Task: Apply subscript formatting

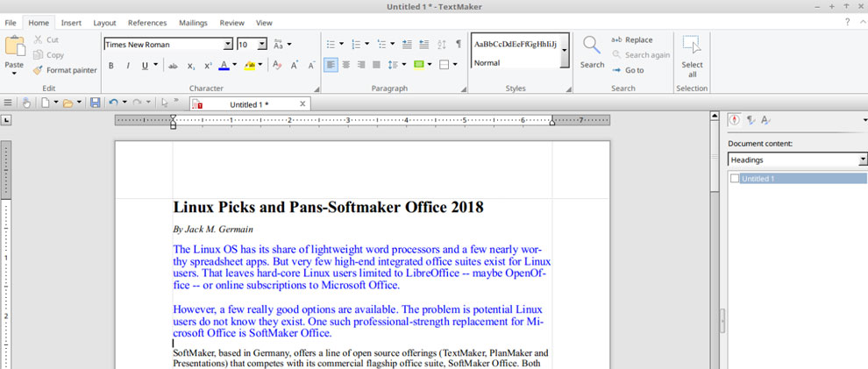Action: [190, 65]
